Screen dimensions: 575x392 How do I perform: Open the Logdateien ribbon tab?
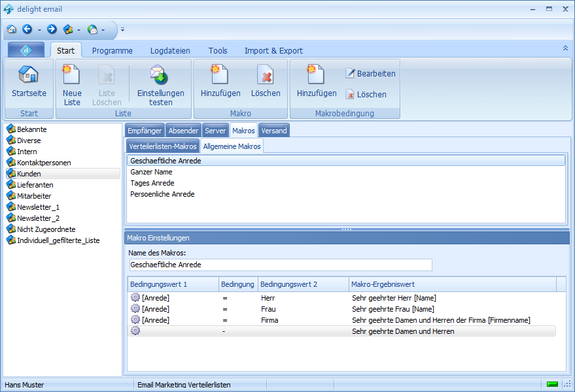click(x=170, y=50)
